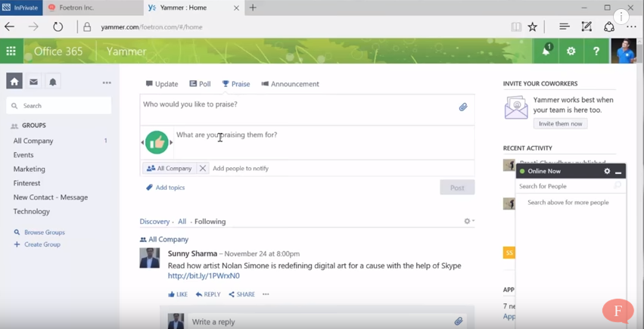Open the Office 365 app launcher grid
The height and width of the screenshot is (329, 644).
click(x=11, y=51)
